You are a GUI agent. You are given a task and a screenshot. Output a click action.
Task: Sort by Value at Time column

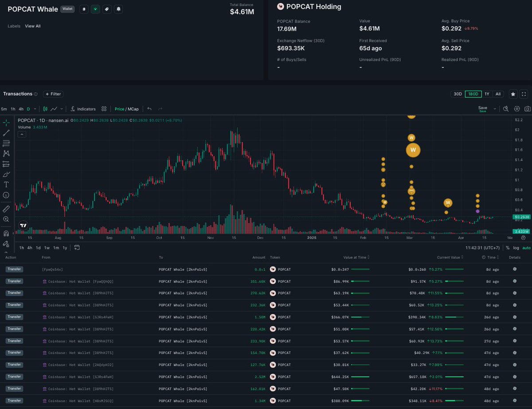(x=356, y=257)
